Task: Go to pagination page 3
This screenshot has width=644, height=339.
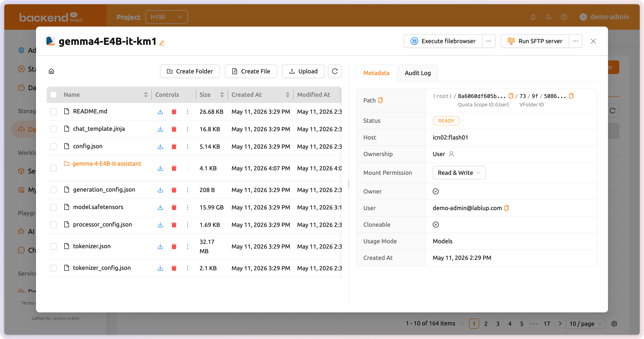Action: click(498, 324)
